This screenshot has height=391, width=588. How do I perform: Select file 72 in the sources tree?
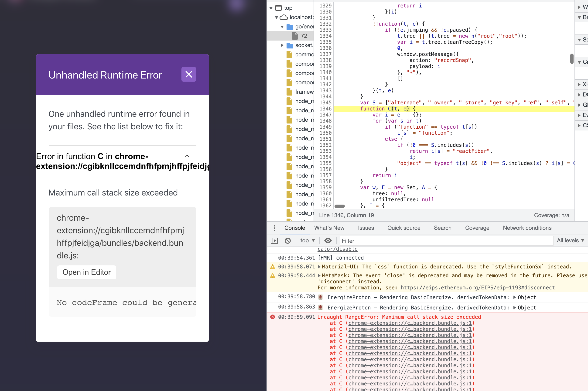(x=303, y=36)
